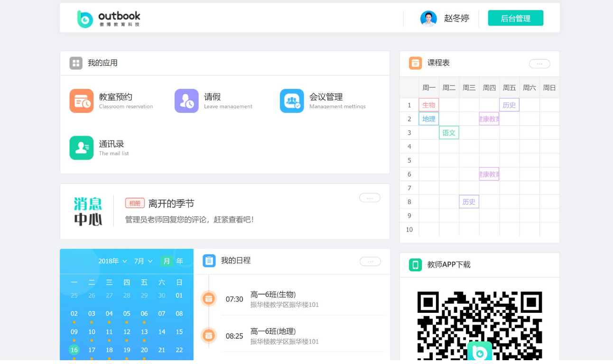Open the more options button in 课程表

(x=539, y=64)
